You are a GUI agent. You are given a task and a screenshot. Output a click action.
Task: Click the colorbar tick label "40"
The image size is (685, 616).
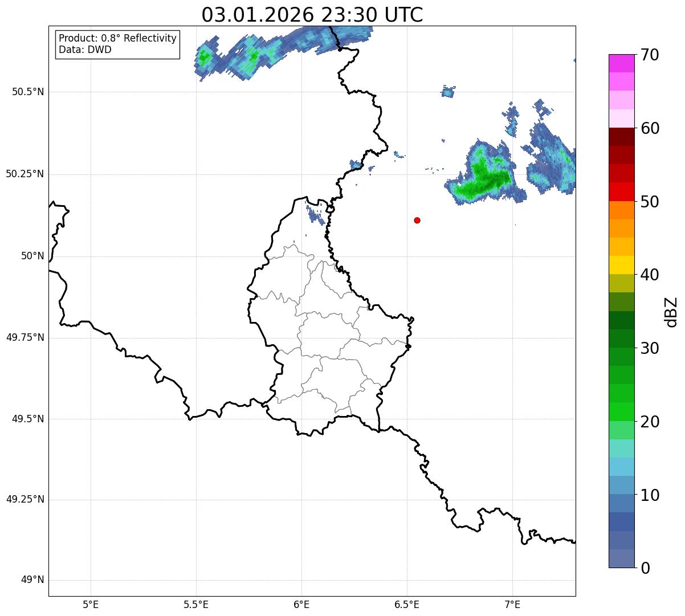[x=650, y=275]
